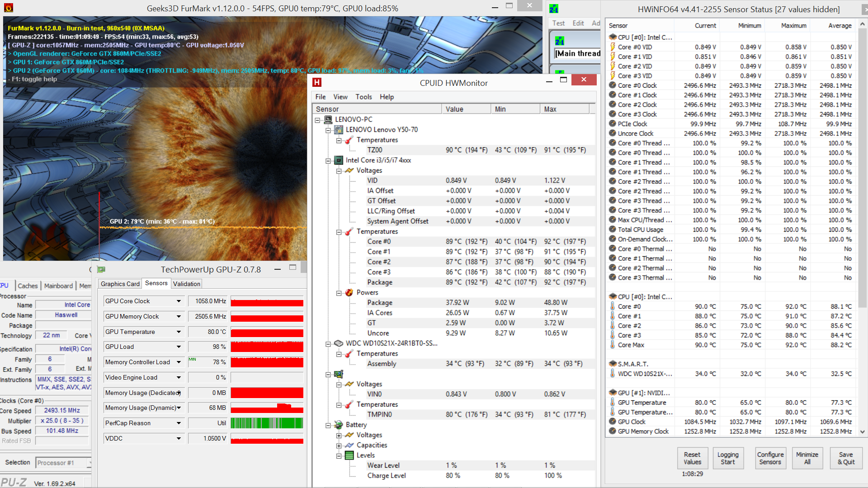Click the PerfCap Reason green graph bar
The width and height of the screenshot is (868, 488).
point(267,423)
